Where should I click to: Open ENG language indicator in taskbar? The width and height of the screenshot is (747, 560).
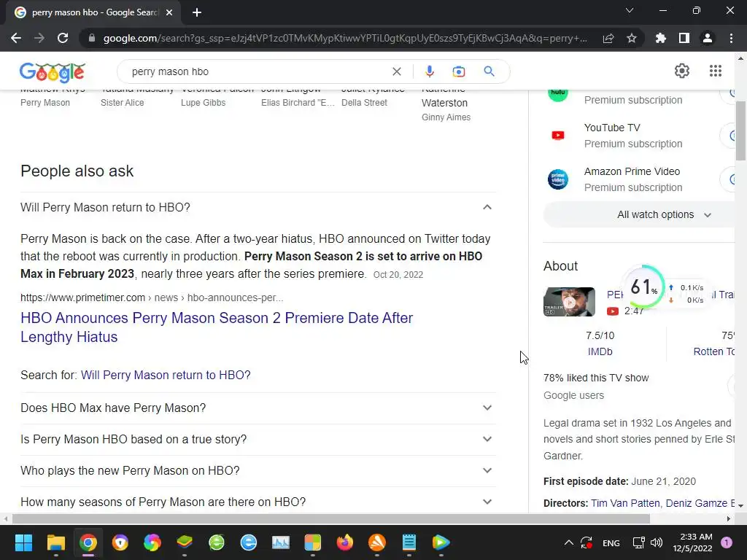pos(611,542)
